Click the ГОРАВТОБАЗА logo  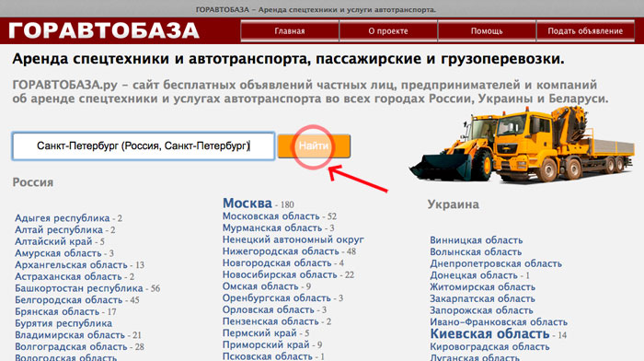[104, 30]
